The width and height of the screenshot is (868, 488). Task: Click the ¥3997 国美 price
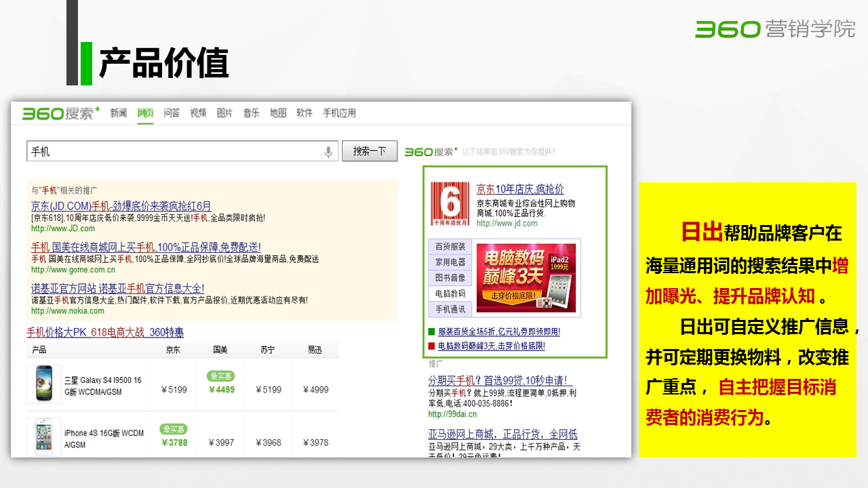221,443
